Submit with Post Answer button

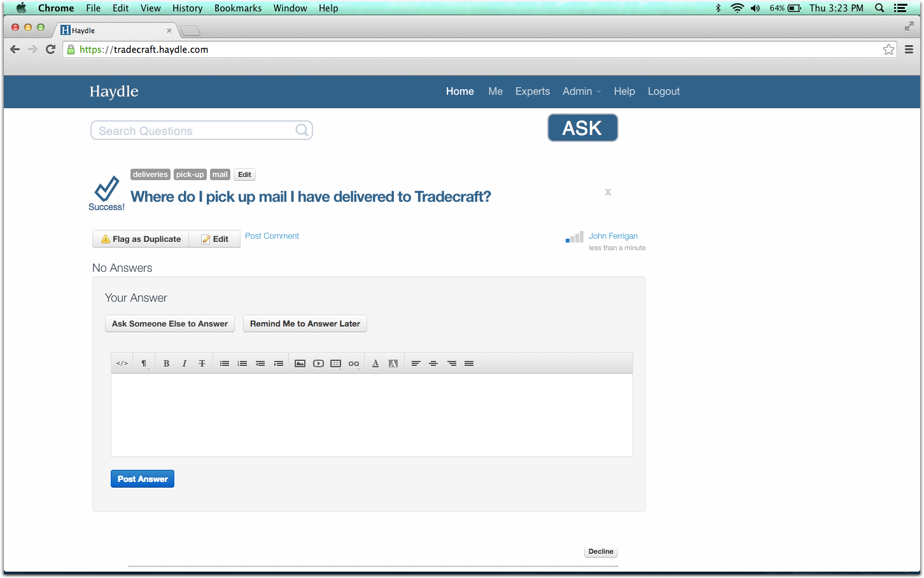(143, 479)
